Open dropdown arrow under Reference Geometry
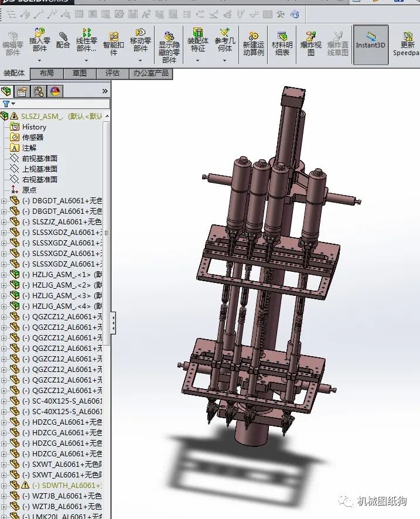Viewport: 420px width, 519px height. tap(225, 60)
